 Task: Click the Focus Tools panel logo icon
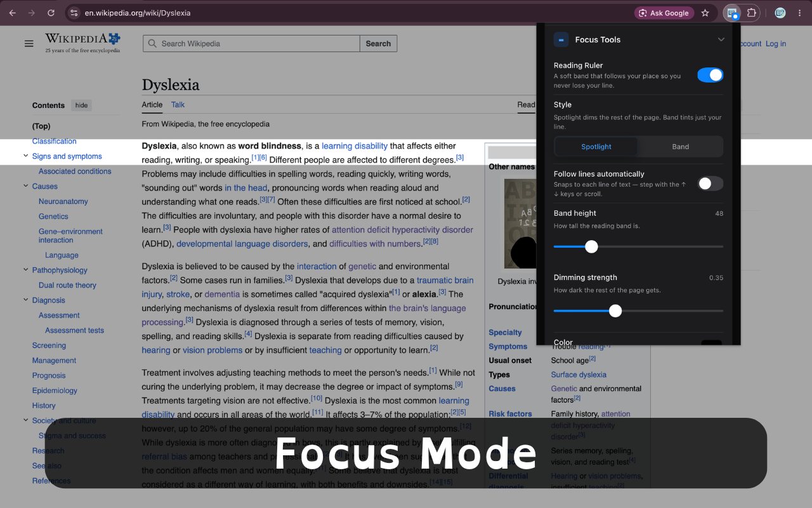click(x=561, y=39)
